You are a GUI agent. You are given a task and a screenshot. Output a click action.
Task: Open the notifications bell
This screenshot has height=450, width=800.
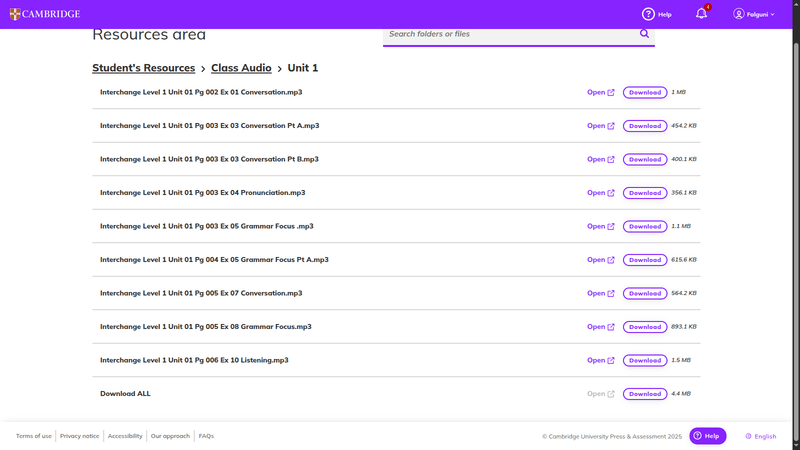tap(702, 14)
